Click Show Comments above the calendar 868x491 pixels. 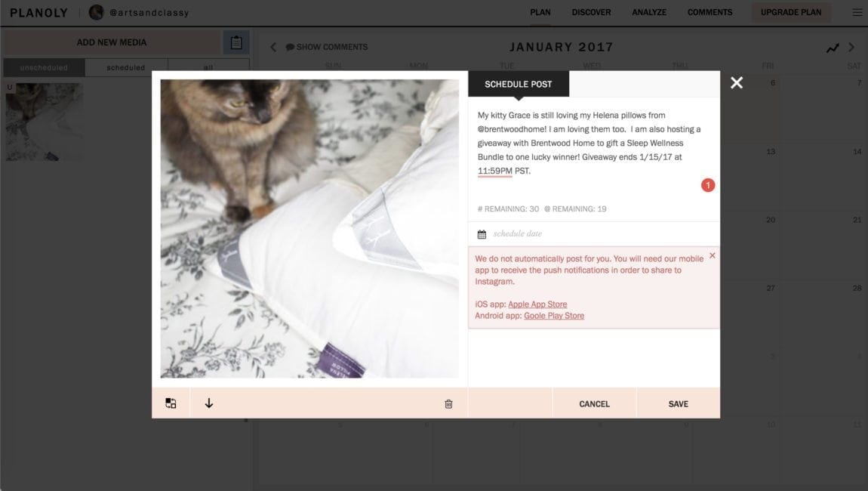(327, 47)
